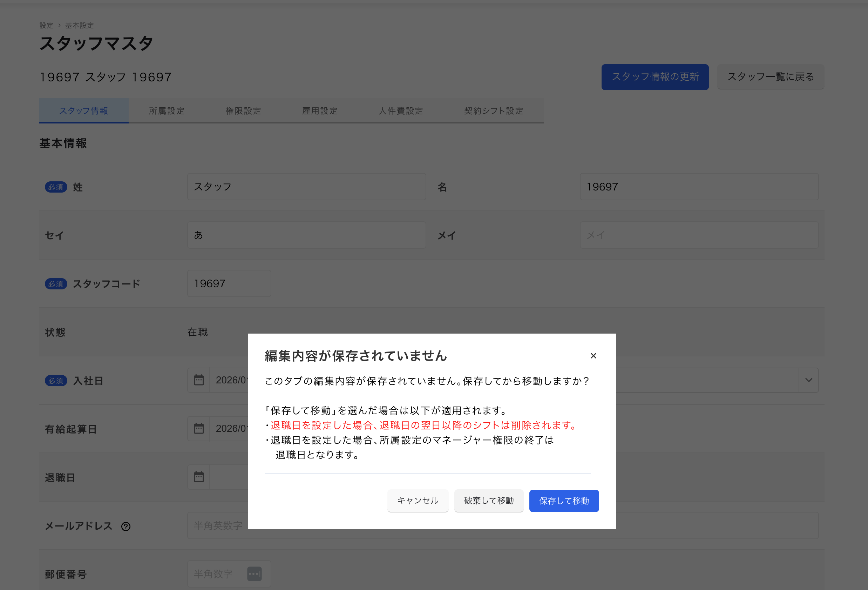This screenshot has width=868, height=590.
Task: Focus the スタッフコード input field
Action: click(229, 283)
